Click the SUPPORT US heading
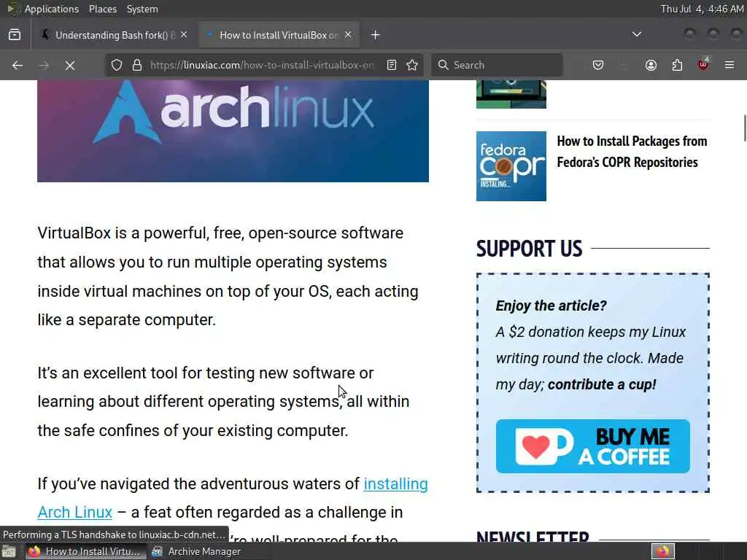The width and height of the screenshot is (747, 560). [530, 249]
